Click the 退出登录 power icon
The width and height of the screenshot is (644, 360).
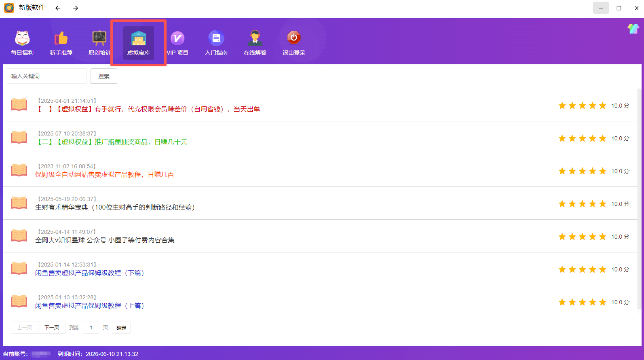click(x=294, y=38)
